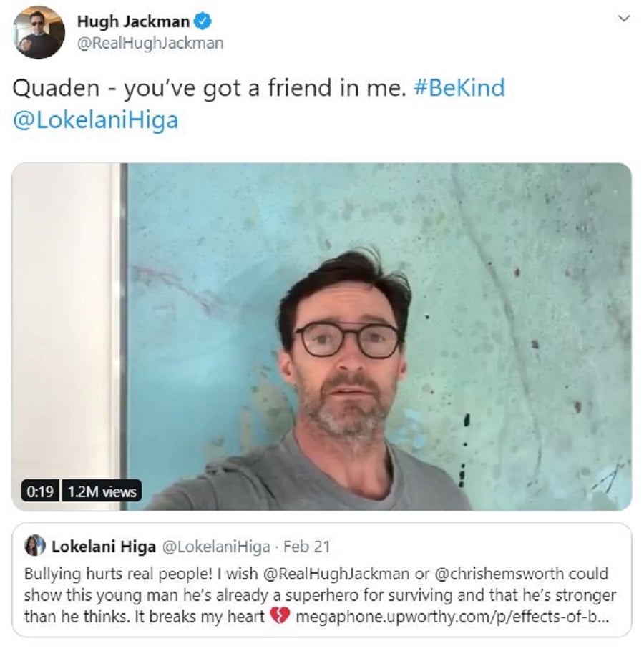Image resolution: width=644 pixels, height=656 pixels.
Task: Click the 0:19 video duration badge
Action: 40,491
